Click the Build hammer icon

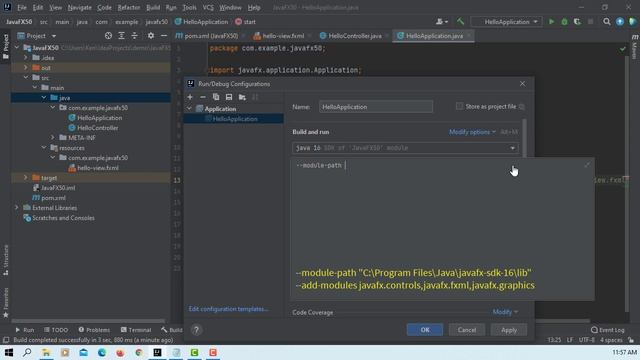coord(460,22)
